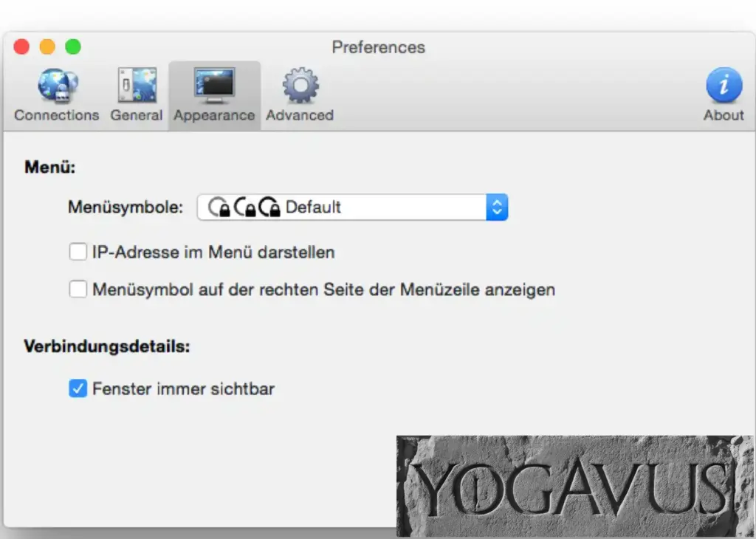Click the blue About info icon

724,86
